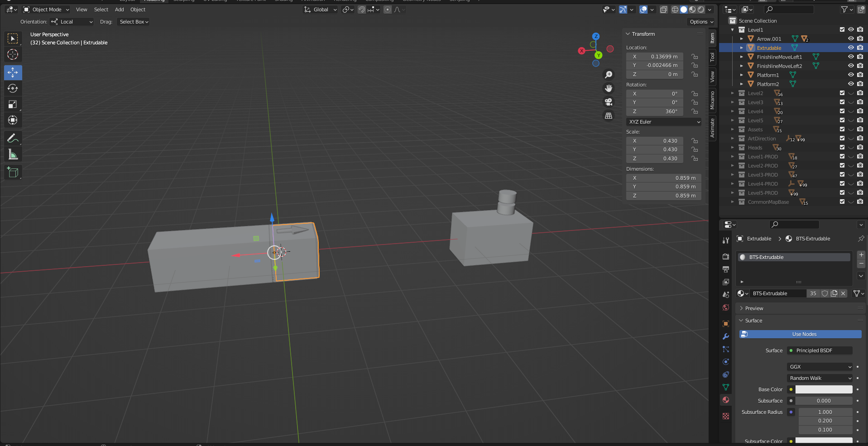This screenshot has height=446, width=868.
Task: Hide Platform1 object in viewport
Action: click(851, 75)
